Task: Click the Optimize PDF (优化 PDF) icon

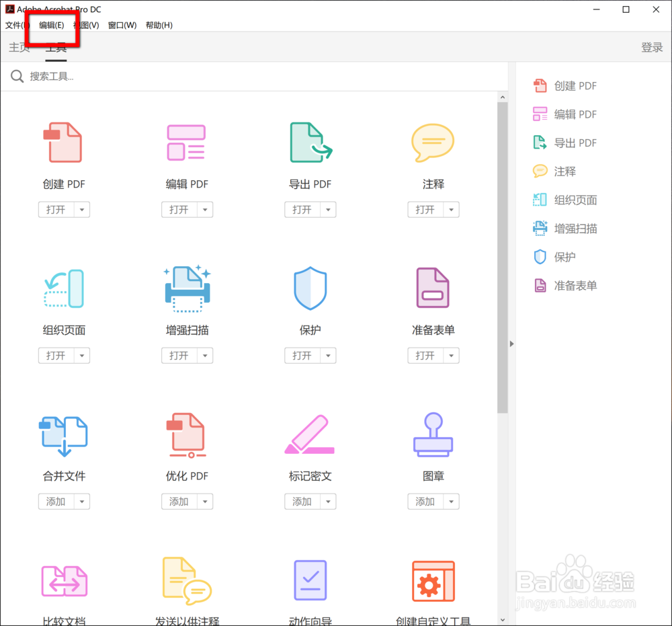Action: pos(186,435)
